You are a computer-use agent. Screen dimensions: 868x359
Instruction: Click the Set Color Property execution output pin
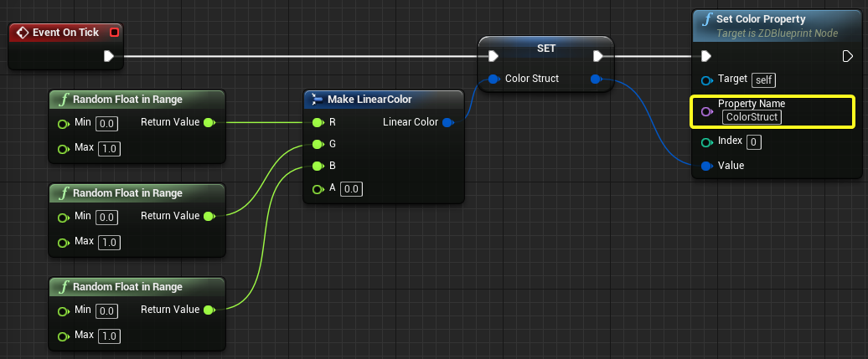tap(847, 56)
